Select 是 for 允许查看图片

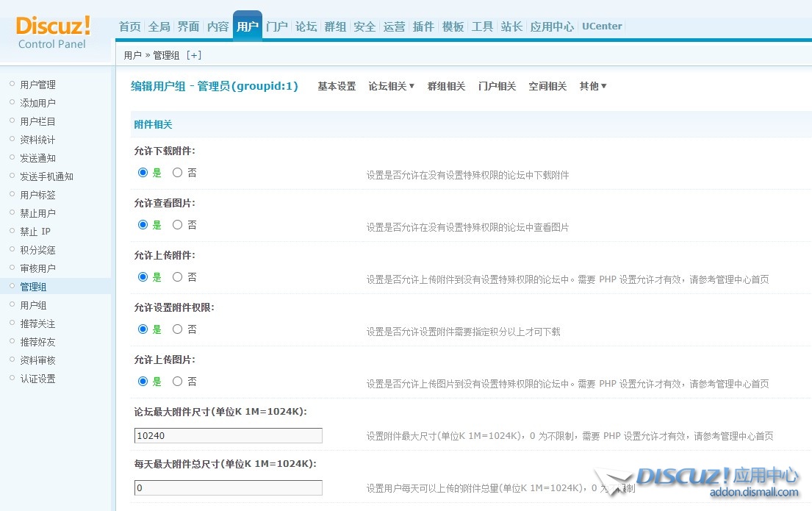[143, 225]
